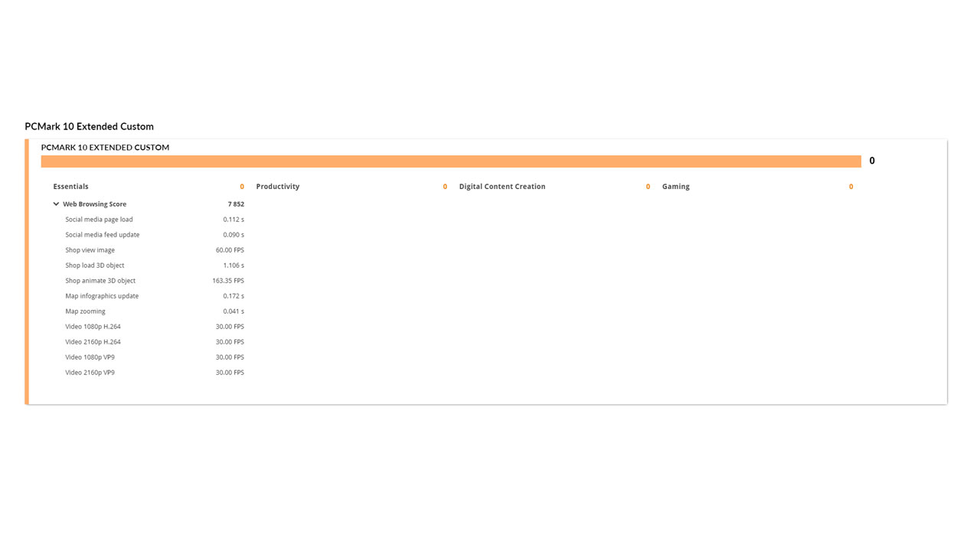Select the 'Video 2160p VP9' row

155,373
